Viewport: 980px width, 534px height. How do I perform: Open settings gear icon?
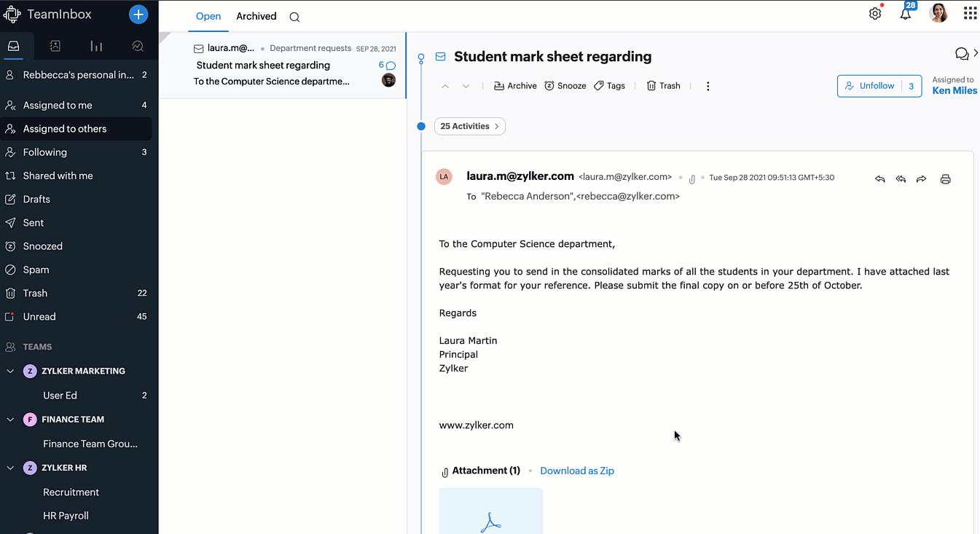pyautogui.click(x=875, y=14)
